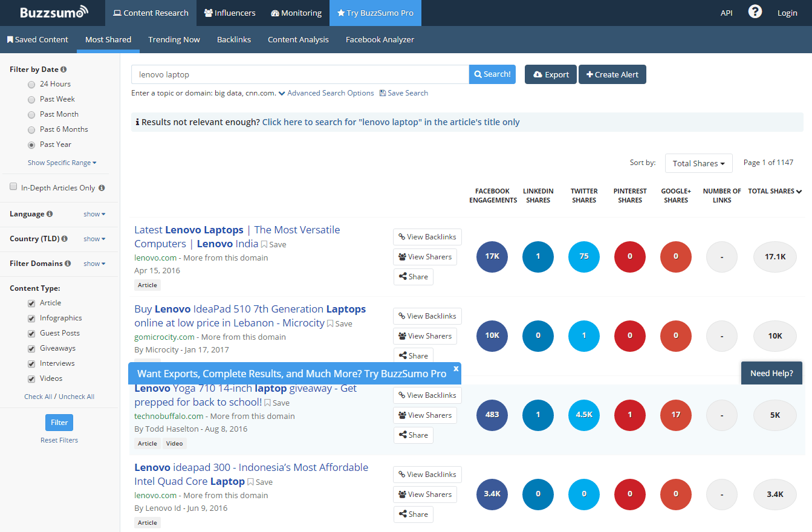This screenshot has height=532, width=812.
Task: Click the Filter Domains info icon
Action: coord(68,264)
